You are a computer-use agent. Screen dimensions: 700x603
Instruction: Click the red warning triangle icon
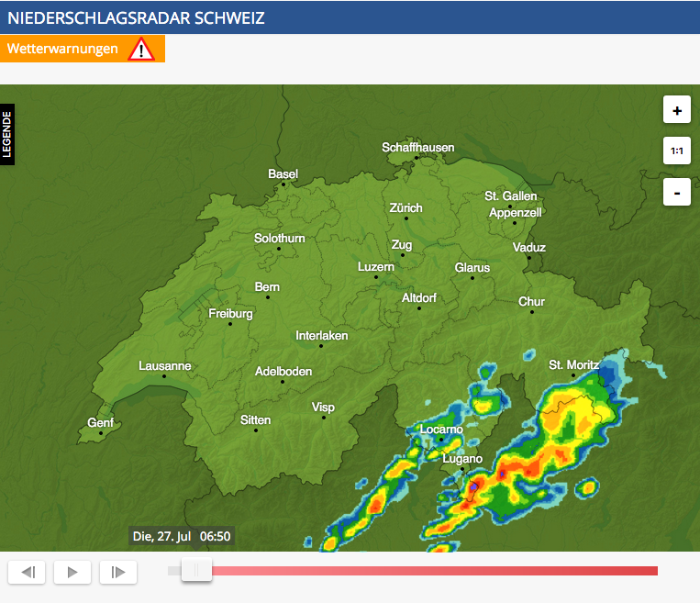141,50
